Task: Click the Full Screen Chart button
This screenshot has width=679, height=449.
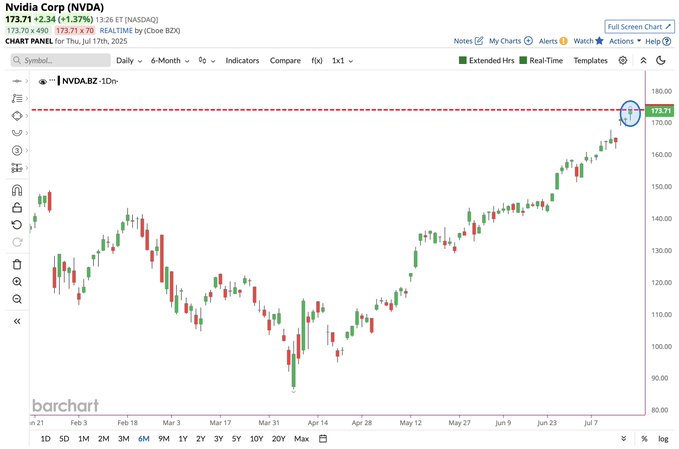Action: tap(639, 27)
